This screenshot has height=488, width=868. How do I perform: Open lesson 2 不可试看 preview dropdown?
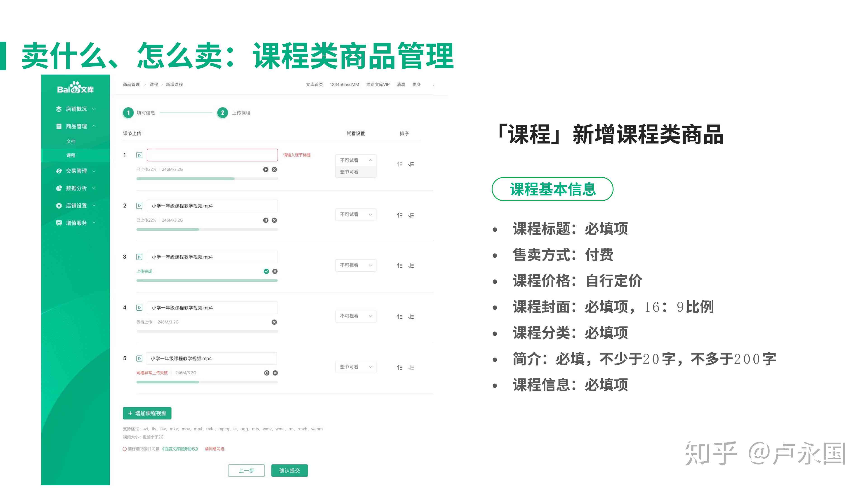(x=356, y=215)
